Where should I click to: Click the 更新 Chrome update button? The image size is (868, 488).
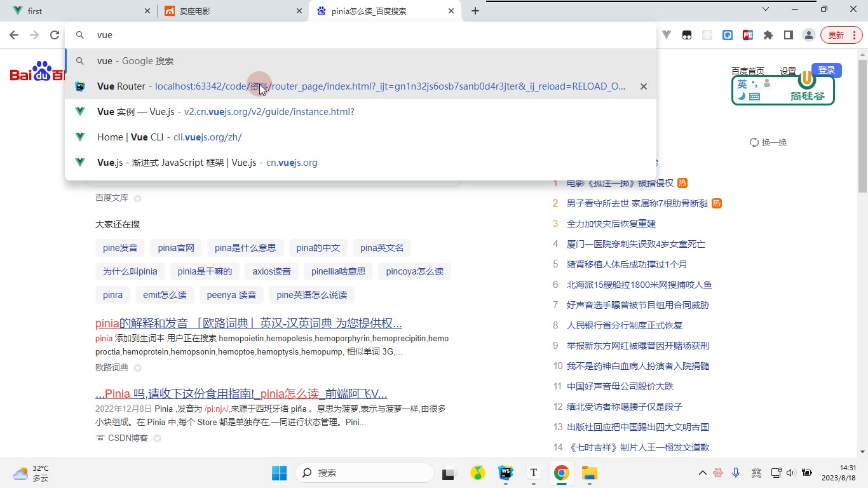click(841, 35)
